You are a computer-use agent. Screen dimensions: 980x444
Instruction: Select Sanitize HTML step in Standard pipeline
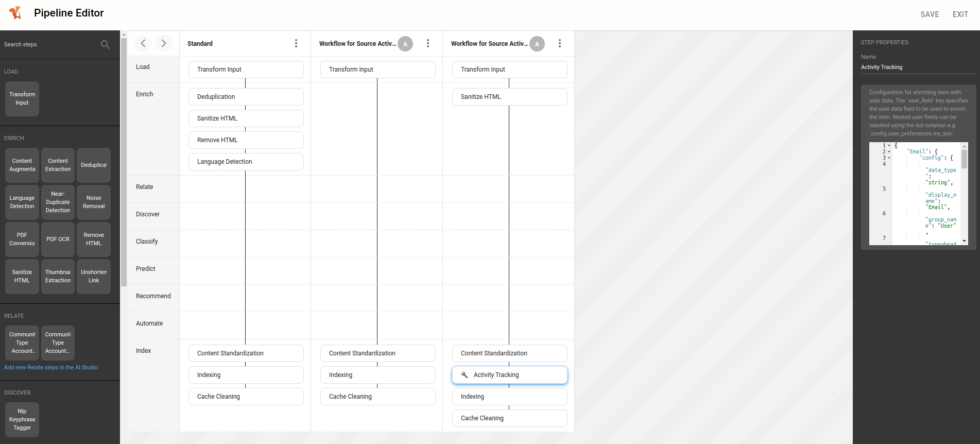[246, 118]
